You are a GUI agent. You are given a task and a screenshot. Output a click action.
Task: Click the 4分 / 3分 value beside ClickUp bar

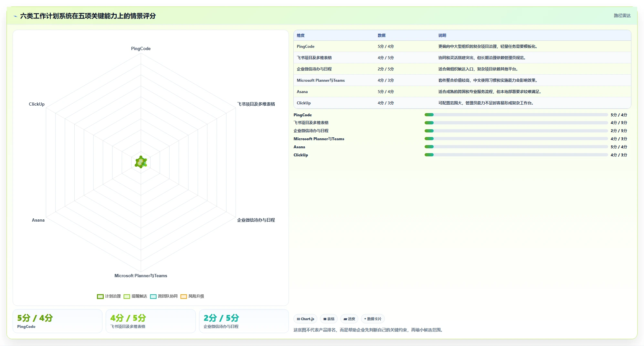pos(619,155)
